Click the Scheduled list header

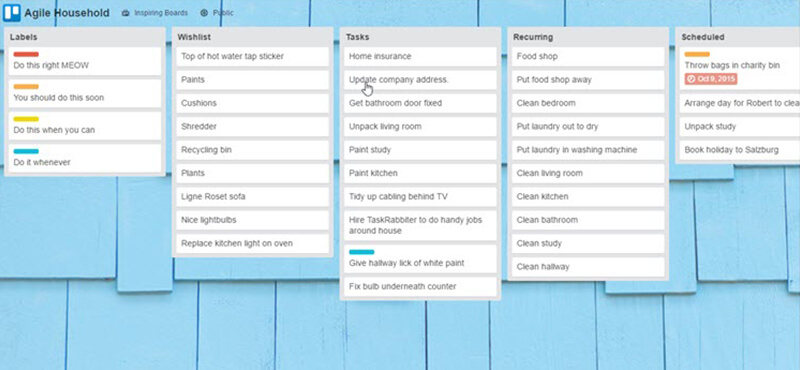(703, 37)
